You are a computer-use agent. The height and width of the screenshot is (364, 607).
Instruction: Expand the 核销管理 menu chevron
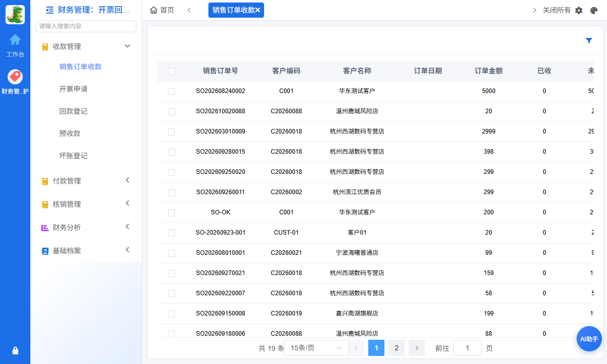[x=127, y=203]
